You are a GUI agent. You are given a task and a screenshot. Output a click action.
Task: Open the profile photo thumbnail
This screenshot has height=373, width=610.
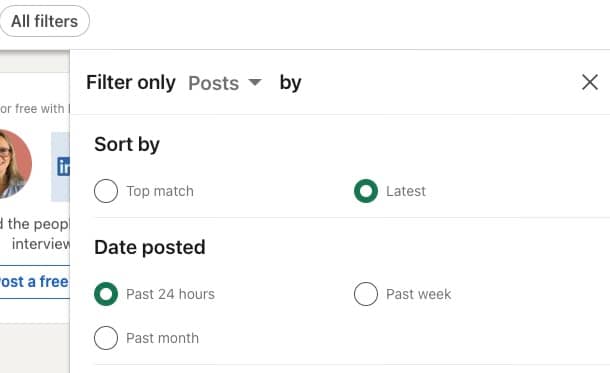(x=15, y=164)
